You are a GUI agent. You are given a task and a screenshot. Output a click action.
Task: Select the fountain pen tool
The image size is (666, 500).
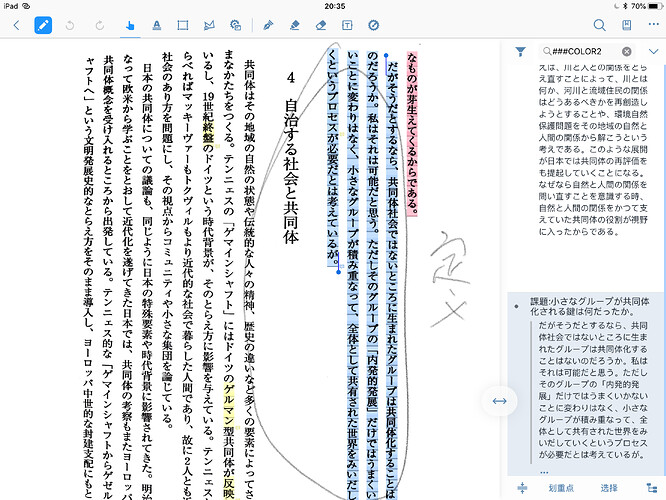pyautogui.click(x=268, y=25)
